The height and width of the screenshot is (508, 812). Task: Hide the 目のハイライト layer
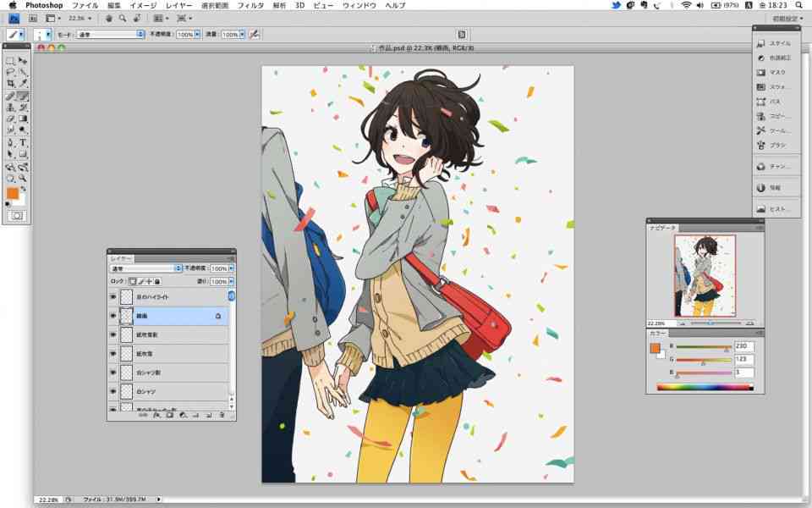click(x=112, y=297)
